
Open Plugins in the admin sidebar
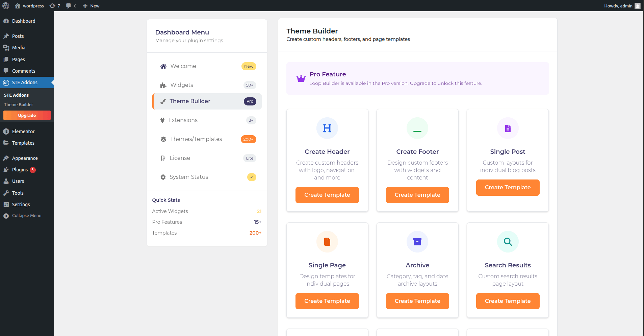[x=20, y=170]
